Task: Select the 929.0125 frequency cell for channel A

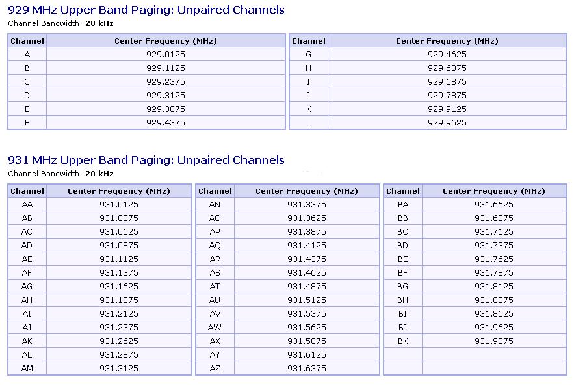Action: pyautogui.click(x=166, y=55)
